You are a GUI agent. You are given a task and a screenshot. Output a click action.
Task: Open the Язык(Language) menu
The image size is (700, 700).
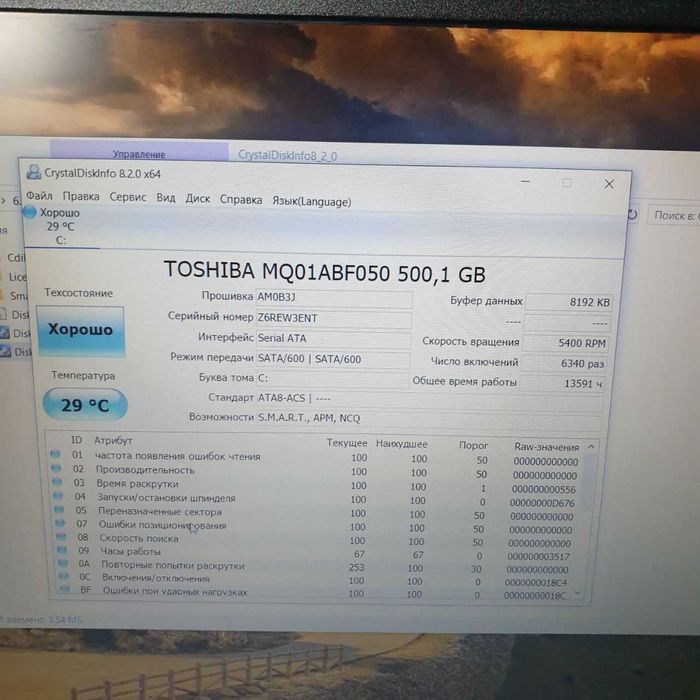point(312,202)
